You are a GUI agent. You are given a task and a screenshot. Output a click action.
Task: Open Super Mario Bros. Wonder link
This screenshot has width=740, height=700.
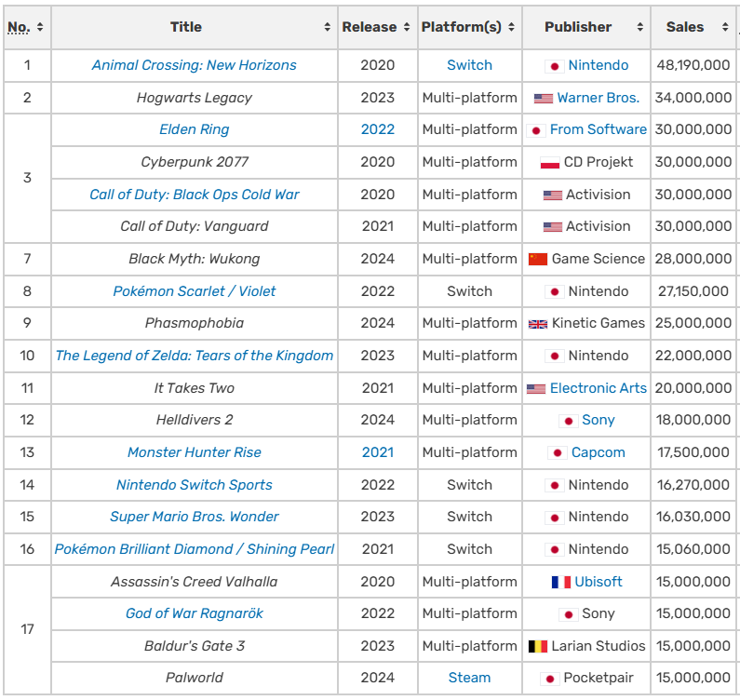(194, 517)
